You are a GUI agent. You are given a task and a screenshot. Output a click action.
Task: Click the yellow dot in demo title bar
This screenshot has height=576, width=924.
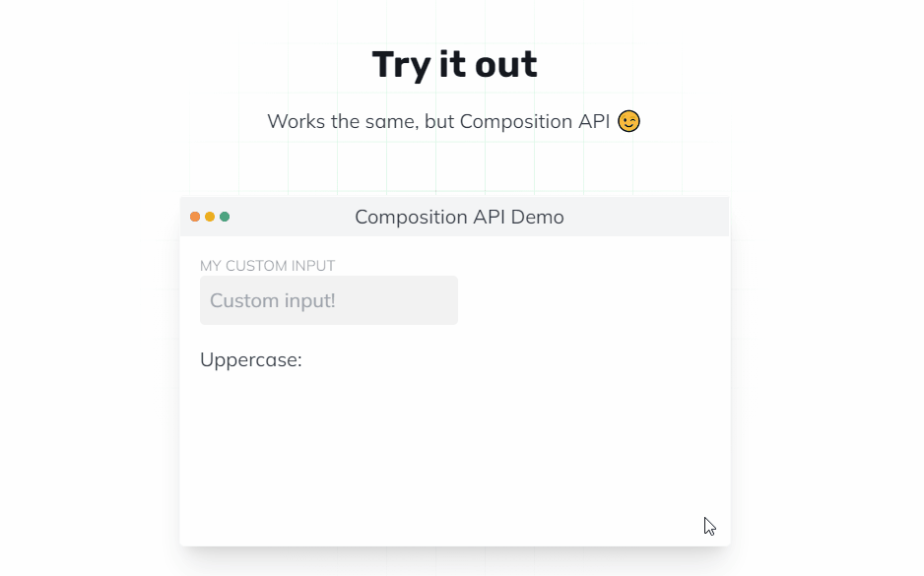(210, 217)
